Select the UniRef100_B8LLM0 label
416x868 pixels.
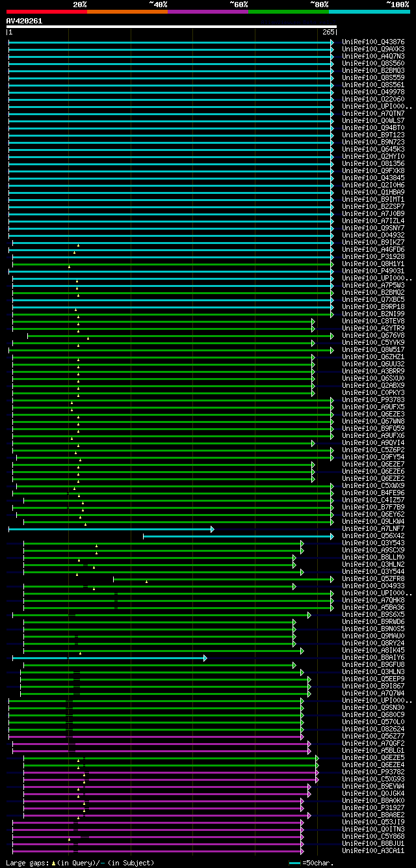(x=373, y=558)
